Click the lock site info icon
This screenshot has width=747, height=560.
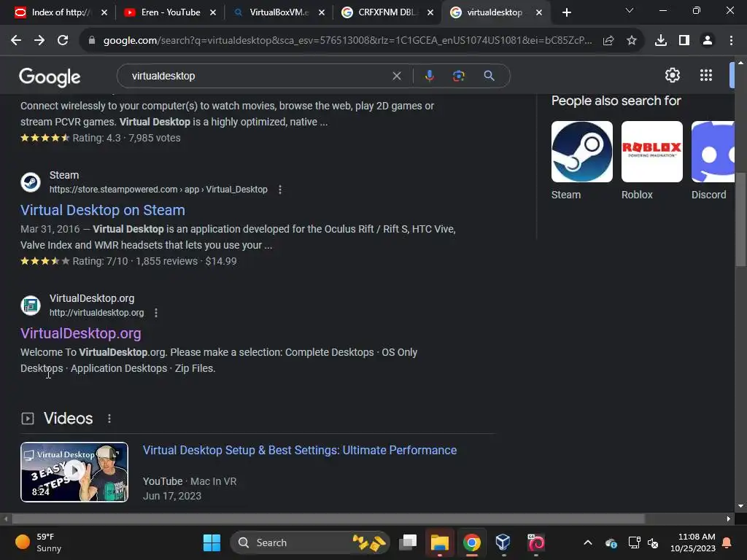[x=92, y=41]
